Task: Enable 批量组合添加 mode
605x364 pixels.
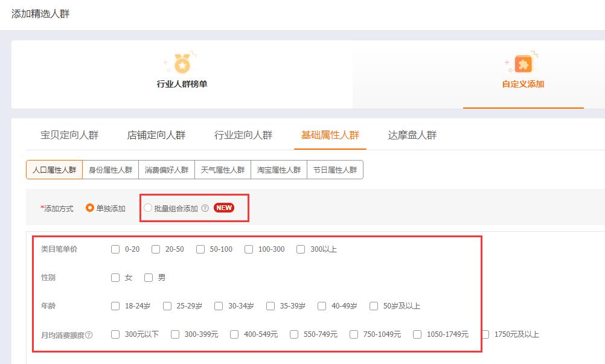Action: [148, 208]
